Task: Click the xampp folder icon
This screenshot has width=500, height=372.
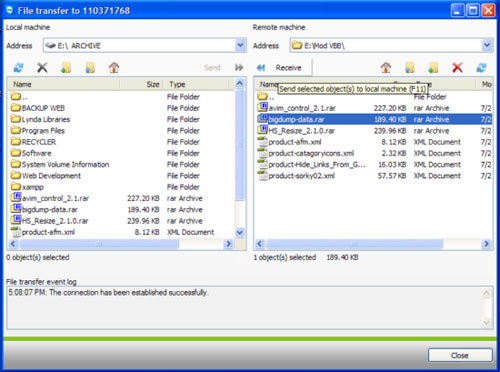Action: pos(16,186)
